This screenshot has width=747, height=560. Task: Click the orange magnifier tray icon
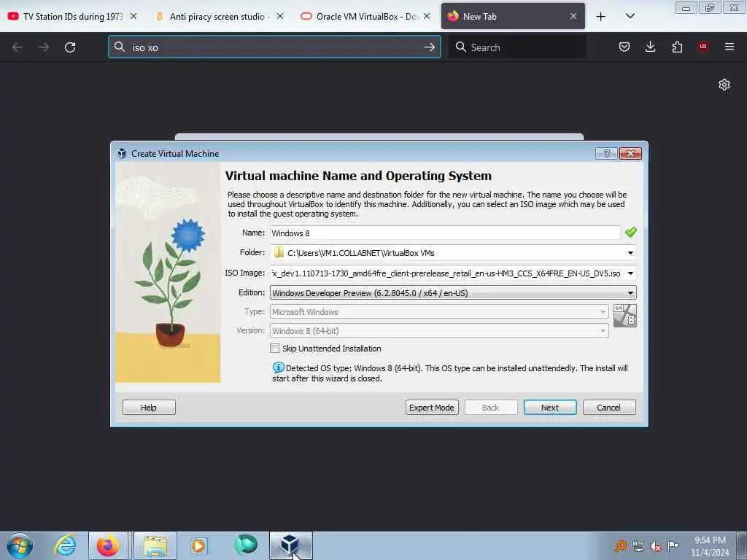(620, 546)
